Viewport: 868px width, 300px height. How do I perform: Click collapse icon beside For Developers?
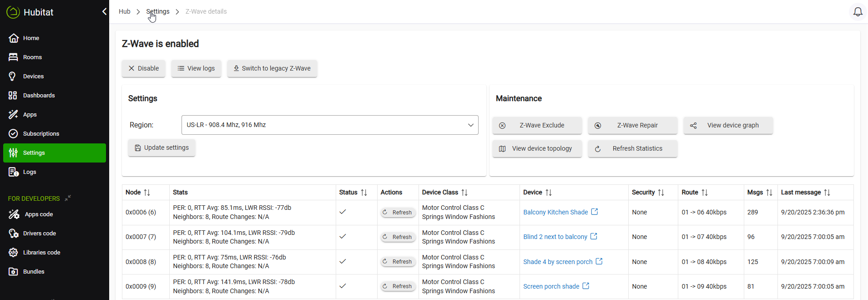pos(68,198)
